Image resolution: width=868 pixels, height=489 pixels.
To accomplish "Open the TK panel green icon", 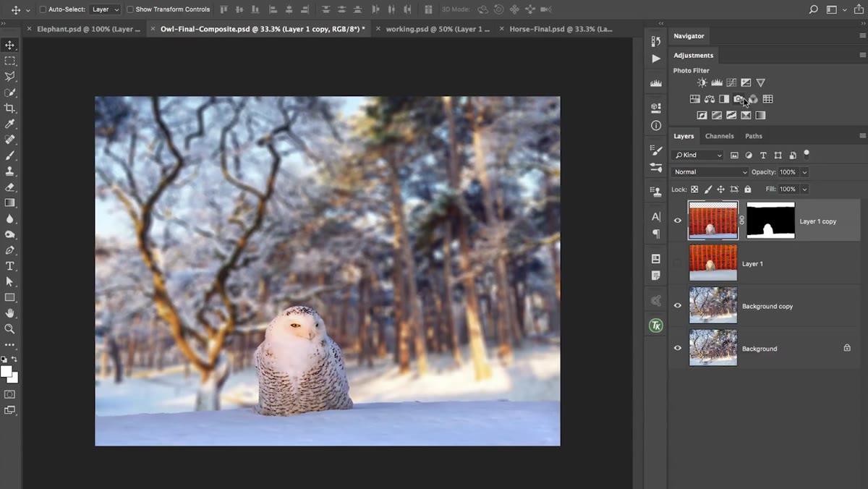I will coord(656,326).
